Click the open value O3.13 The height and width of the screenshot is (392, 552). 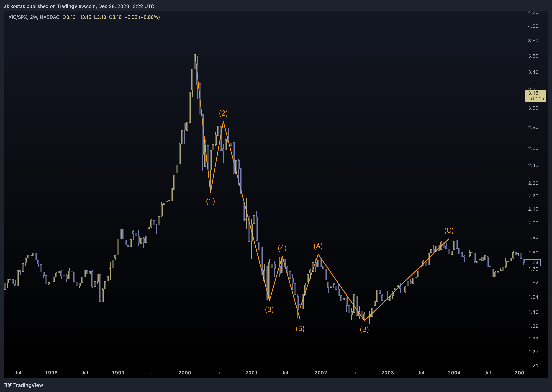pos(69,17)
